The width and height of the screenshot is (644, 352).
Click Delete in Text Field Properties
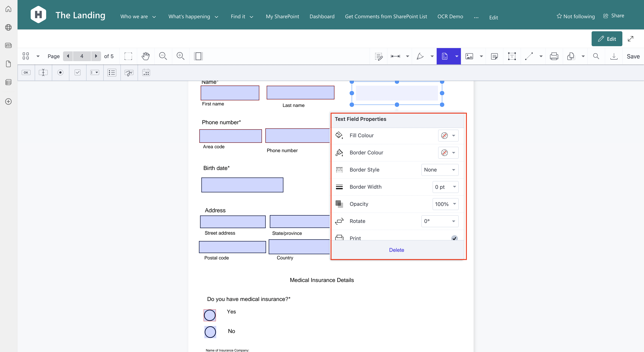tap(396, 250)
